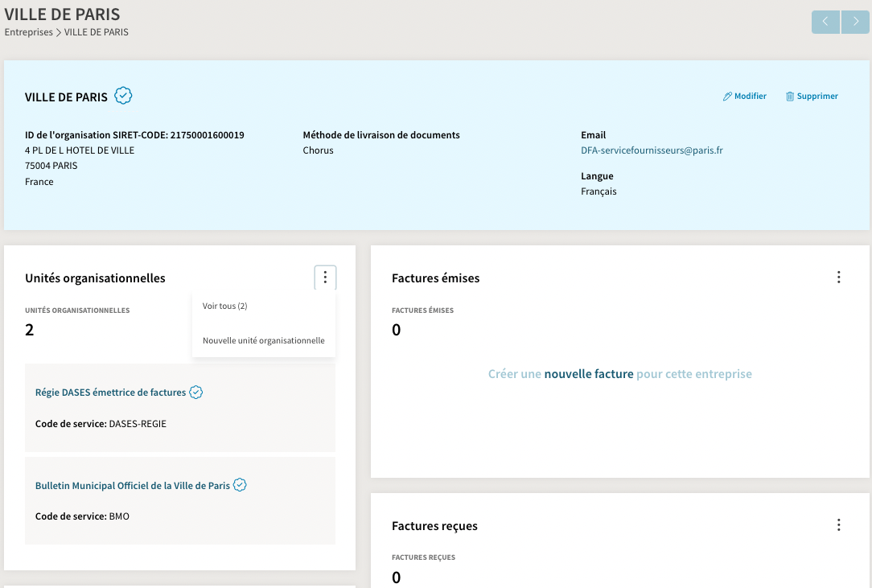
Task: Click the DFA-servicefournisseurs@paris.fr email link
Action: click(x=652, y=150)
